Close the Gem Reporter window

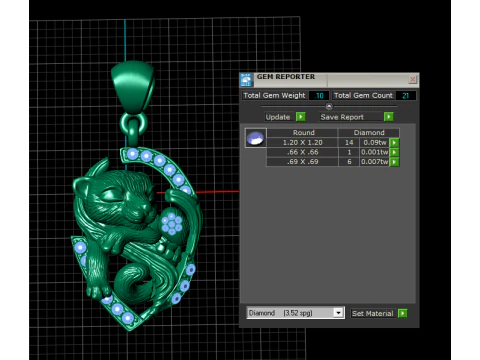click(x=412, y=79)
